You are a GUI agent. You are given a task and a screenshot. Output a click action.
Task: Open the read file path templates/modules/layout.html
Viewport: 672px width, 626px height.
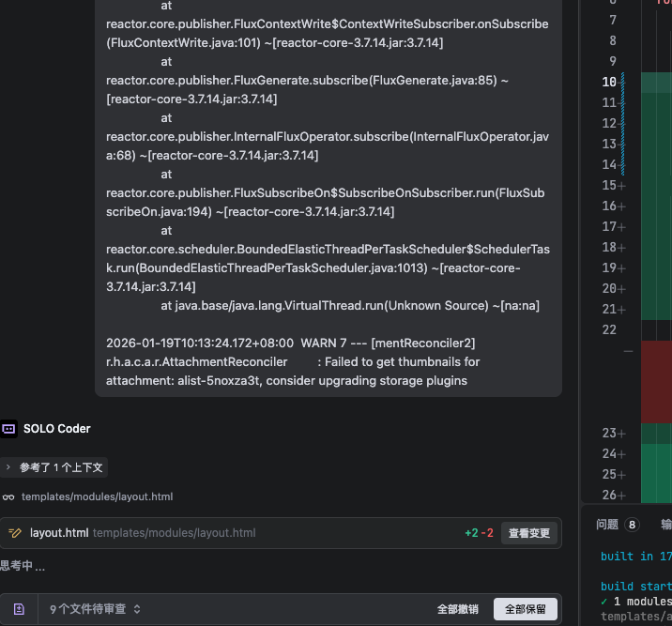[x=97, y=497]
